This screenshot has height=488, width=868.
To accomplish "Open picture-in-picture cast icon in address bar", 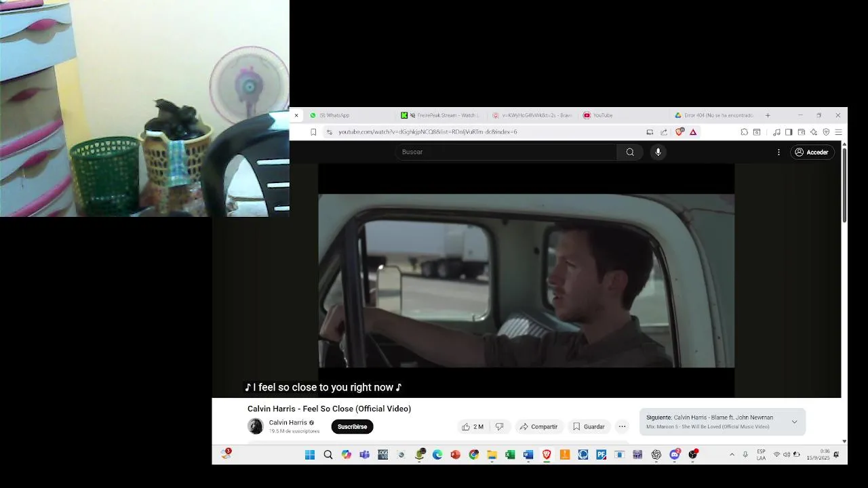I will click(x=650, y=132).
